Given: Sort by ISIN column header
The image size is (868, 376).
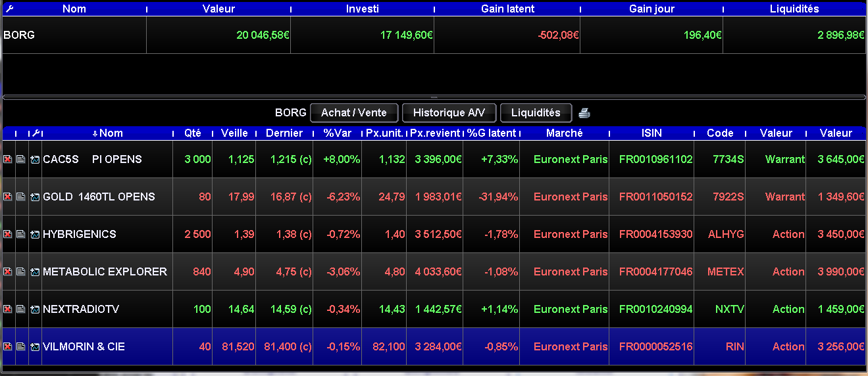Looking at the screenshot, I should point(651,133).
